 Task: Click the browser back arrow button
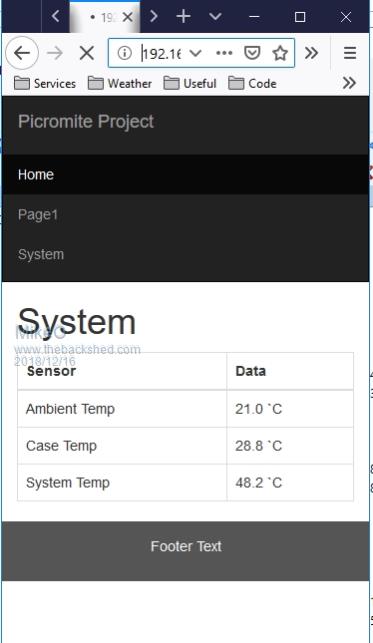pos(22,53)
